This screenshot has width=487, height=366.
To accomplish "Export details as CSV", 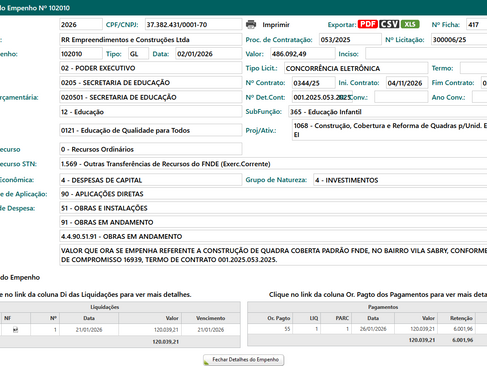I will click(389, 24).
